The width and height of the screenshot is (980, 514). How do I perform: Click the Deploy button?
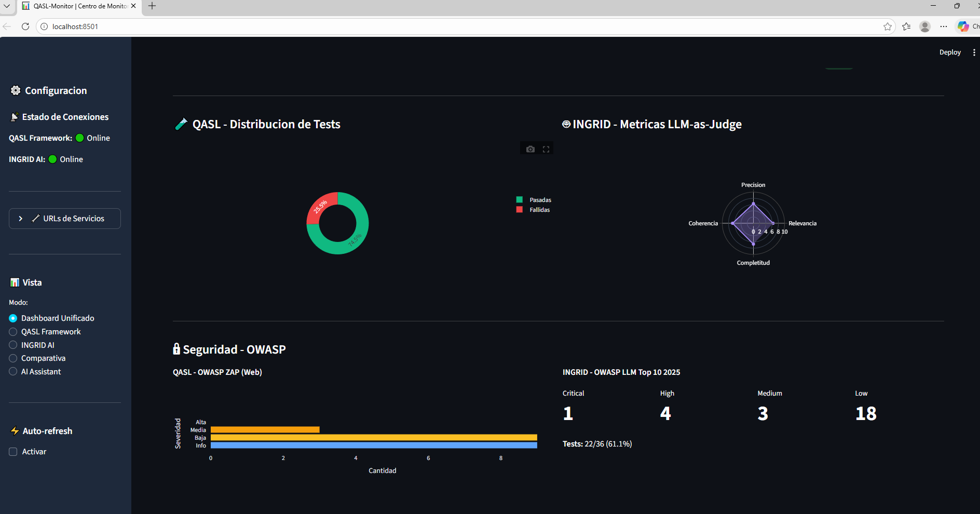[x=949, y=52]
